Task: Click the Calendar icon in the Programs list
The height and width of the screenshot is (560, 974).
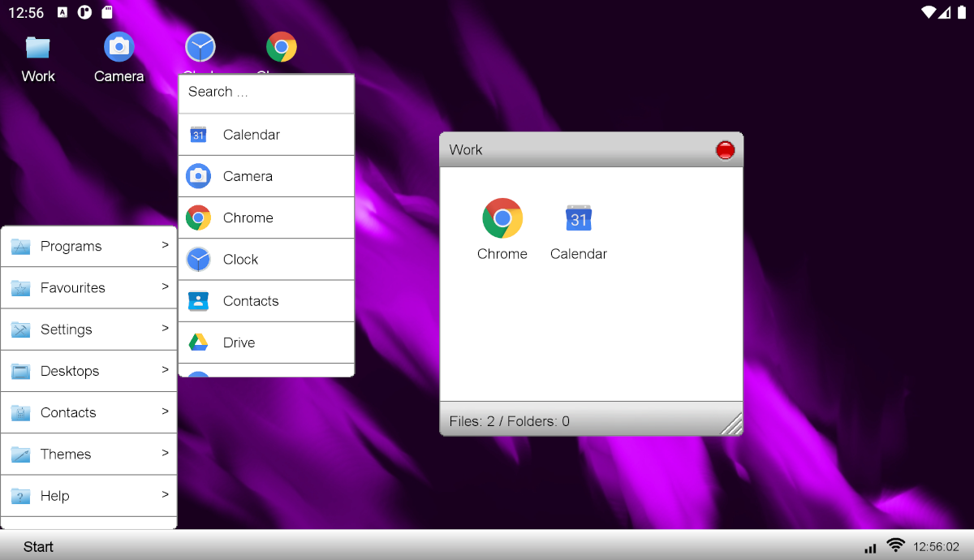Action: [198, 135]
